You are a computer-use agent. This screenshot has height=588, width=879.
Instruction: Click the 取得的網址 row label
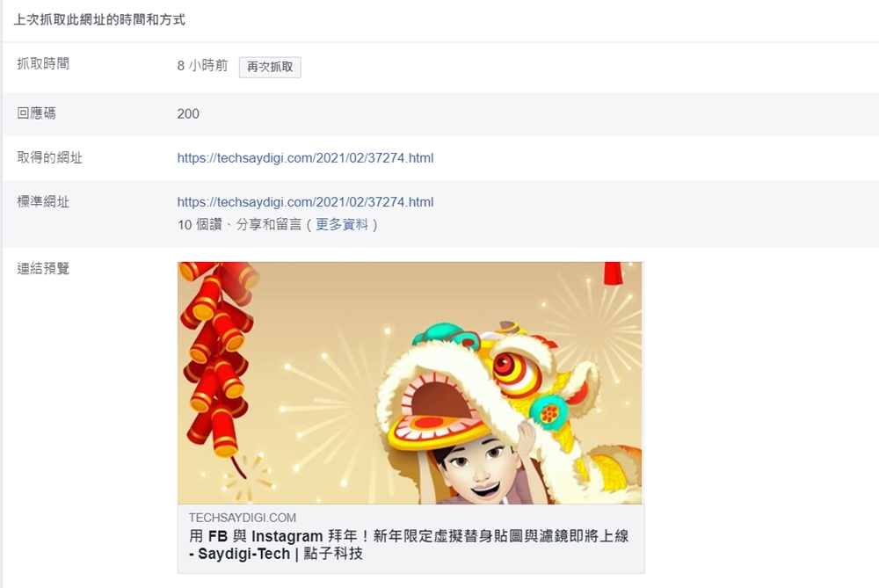[49, 158]
